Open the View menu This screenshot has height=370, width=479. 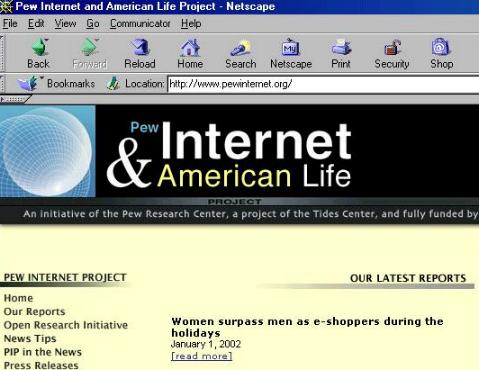coord(65,24)
